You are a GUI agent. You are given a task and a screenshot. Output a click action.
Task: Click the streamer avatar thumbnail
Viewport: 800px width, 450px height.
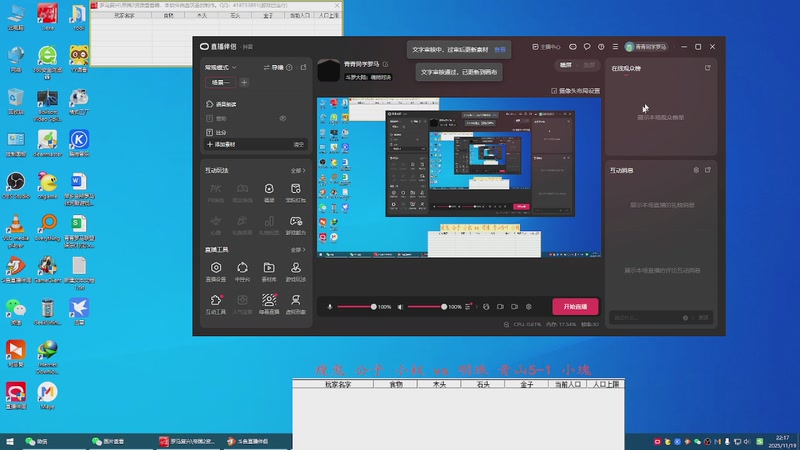tap(329, 70)
